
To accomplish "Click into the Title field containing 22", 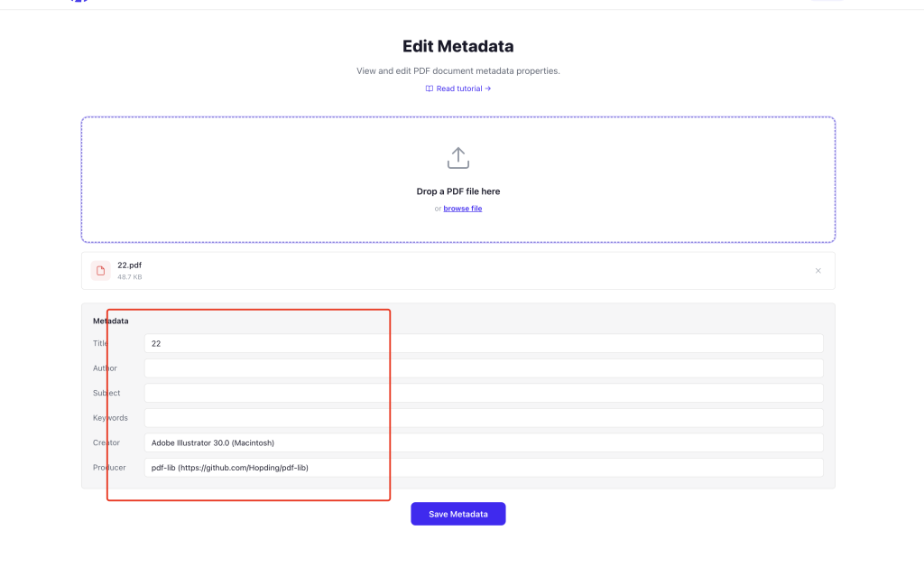I will coord(484,343).
